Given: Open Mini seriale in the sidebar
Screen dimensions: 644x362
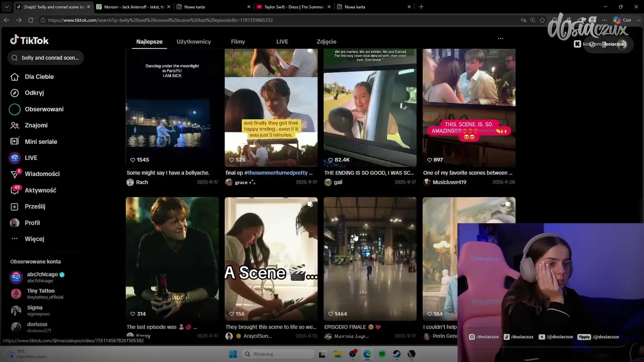Looking at the screenshot, I should tap(41, 142).
